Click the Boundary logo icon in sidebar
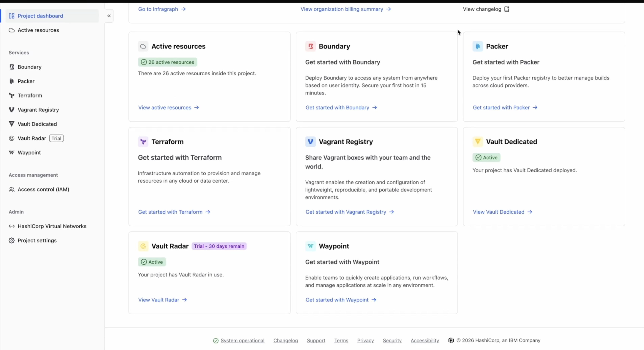The height and width of the screenshot is (350, 644). pyautogui.click(x=11, y=67)
